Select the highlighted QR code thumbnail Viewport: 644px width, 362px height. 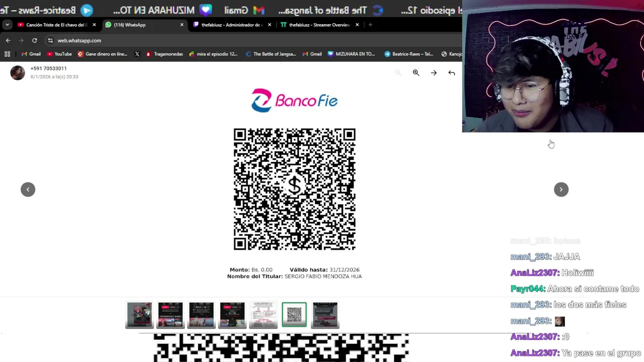[294, 315]
